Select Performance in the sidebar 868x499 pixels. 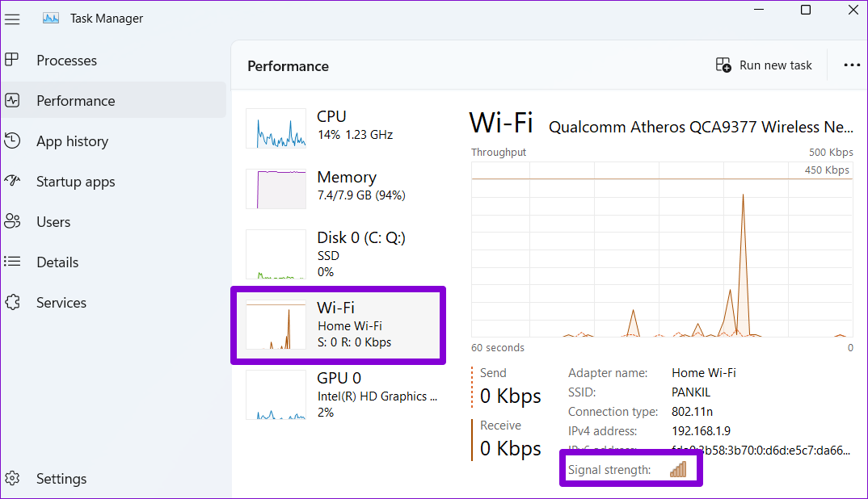click(x=113, y=100)
